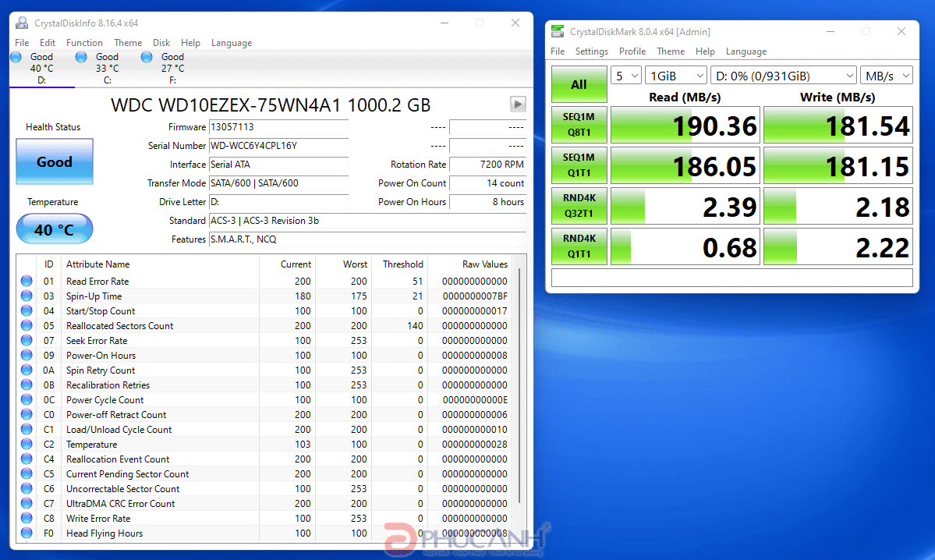Image resolution: width=935 pixels, height=560 pixels.
Task: Click the UltraDMA CRC Error Count orb
Action: tap(27, 503)
